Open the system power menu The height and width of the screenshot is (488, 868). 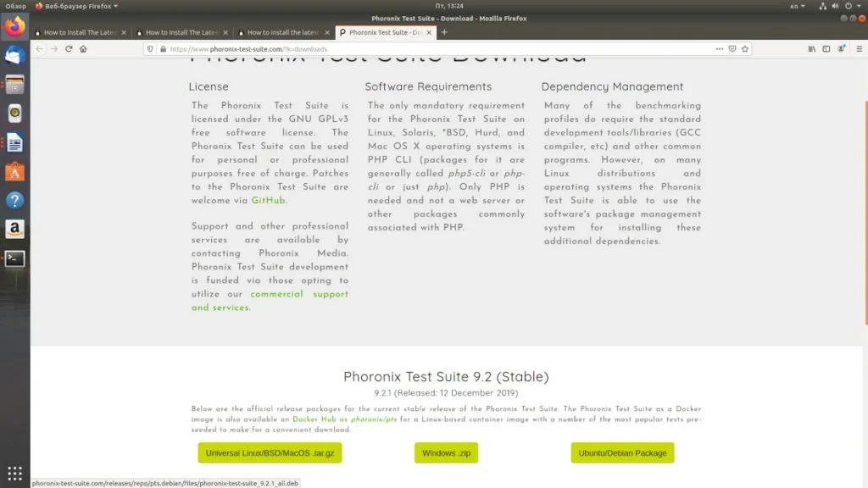point(853,6)
